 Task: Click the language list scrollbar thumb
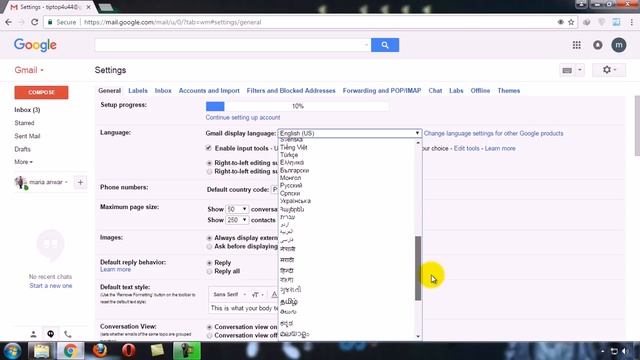tap(418, 268)
